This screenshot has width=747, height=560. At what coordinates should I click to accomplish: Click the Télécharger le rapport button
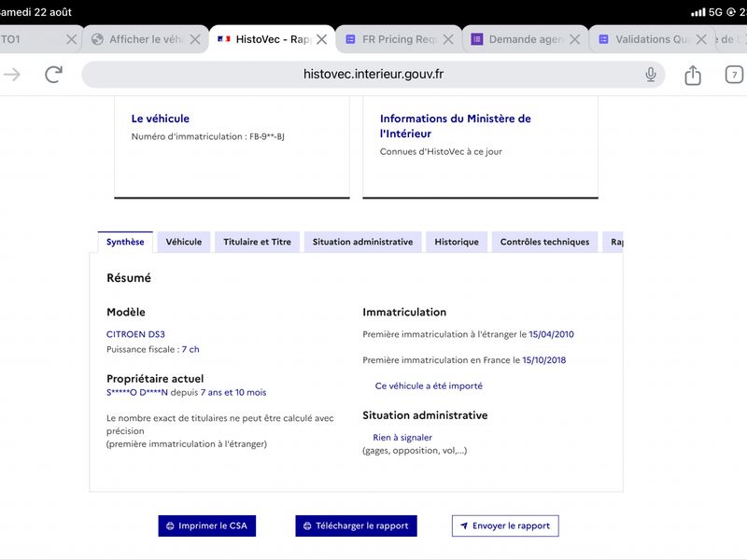tap(356, 525)
